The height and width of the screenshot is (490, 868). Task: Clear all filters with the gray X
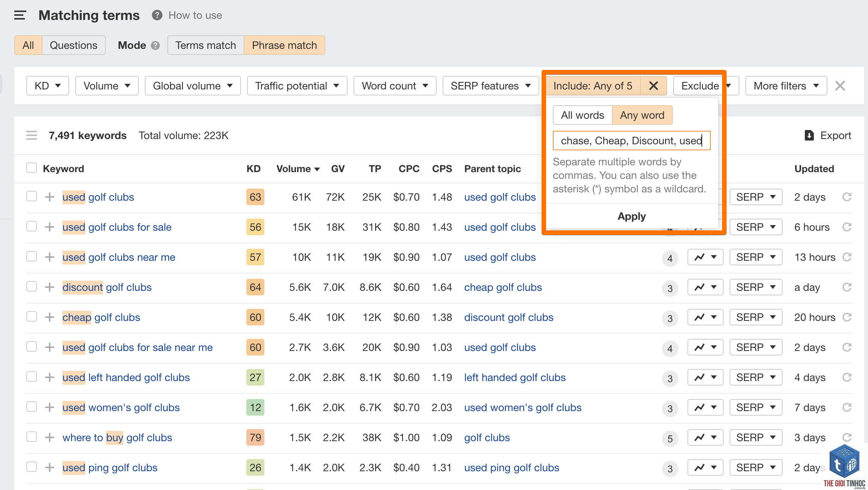(x=840, y=86)
